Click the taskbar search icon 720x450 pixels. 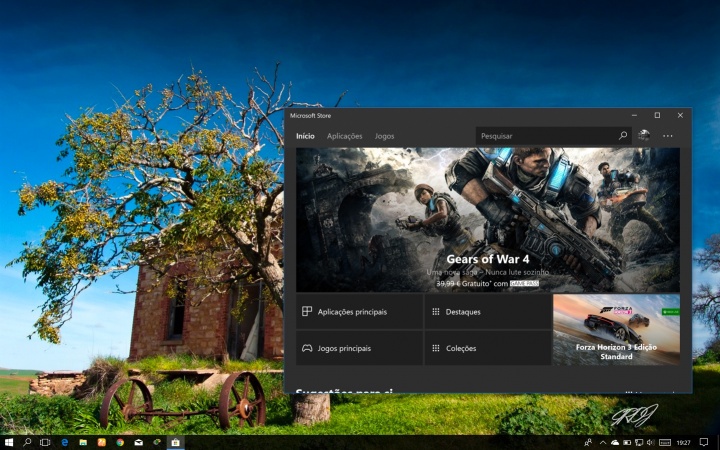point(27,441)
